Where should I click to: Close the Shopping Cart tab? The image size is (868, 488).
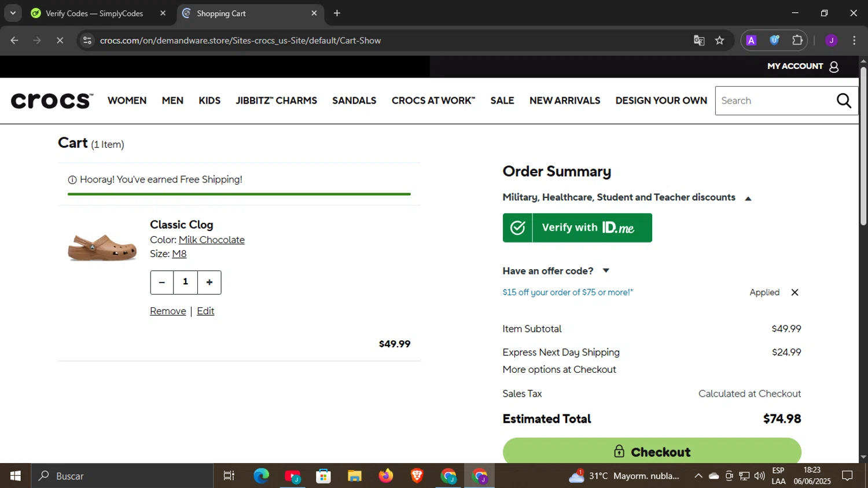tap(314, 13)
